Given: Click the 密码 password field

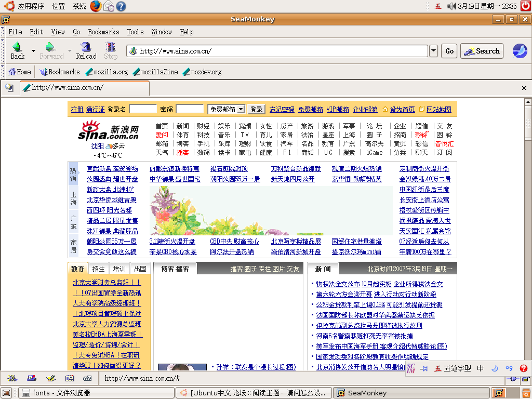Looking at the screenshot, I should tap(190, 109).
